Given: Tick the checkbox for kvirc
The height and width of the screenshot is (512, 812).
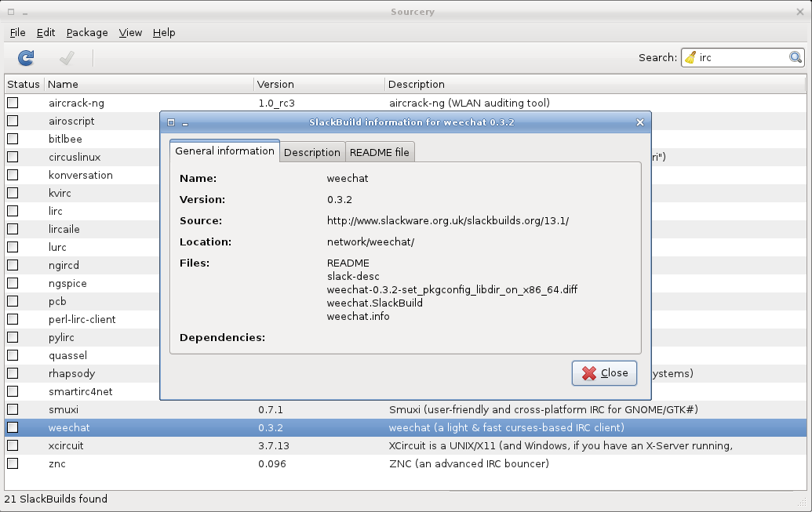Looking at the screenshot, I should pos(13,193).
